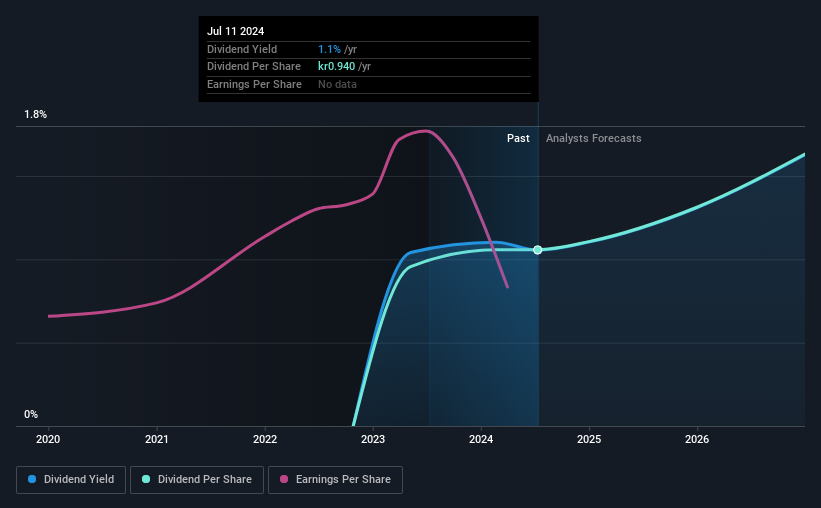Click the Past label on the chart
Image resolution: width=821 pixels, height=508 pixels.
point(518,138)
